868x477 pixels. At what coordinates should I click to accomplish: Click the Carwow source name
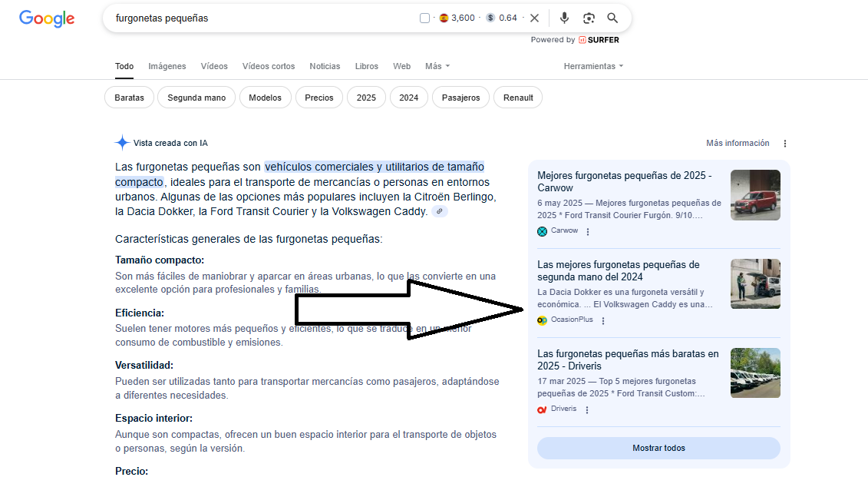[x=564, y=230]
